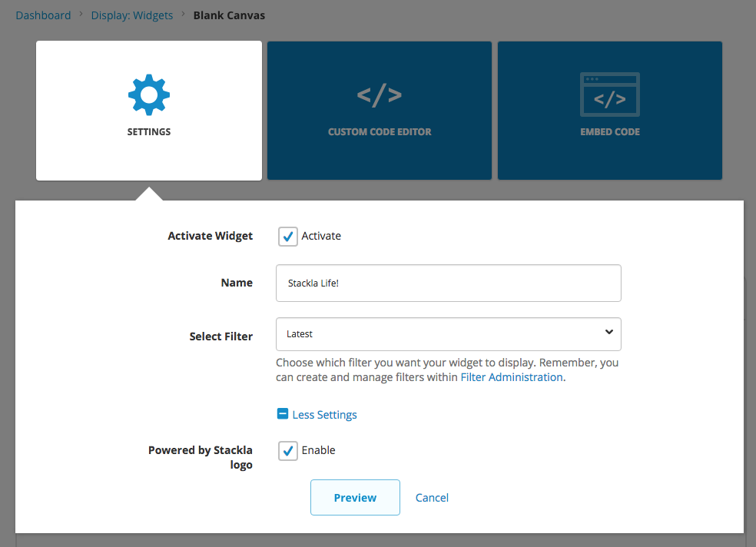Click into the Name input field
The width and height of the screenshot is (756, 547).
coord(448,283)
